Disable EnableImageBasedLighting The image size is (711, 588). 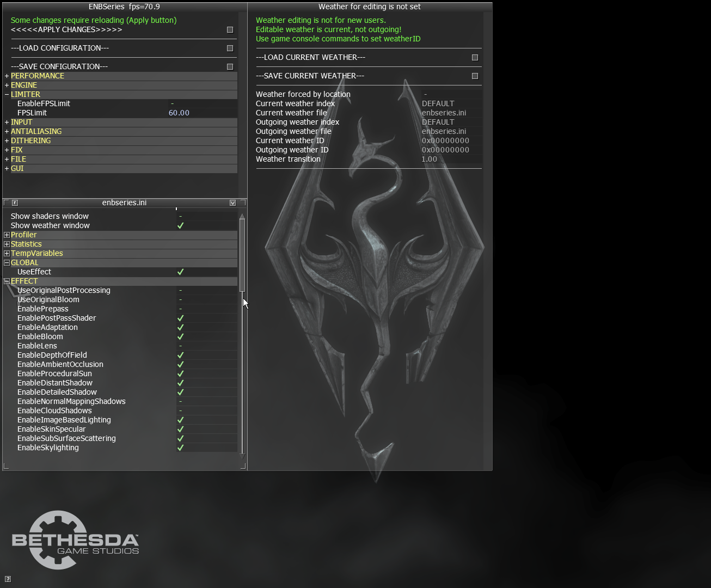[180, 420]
